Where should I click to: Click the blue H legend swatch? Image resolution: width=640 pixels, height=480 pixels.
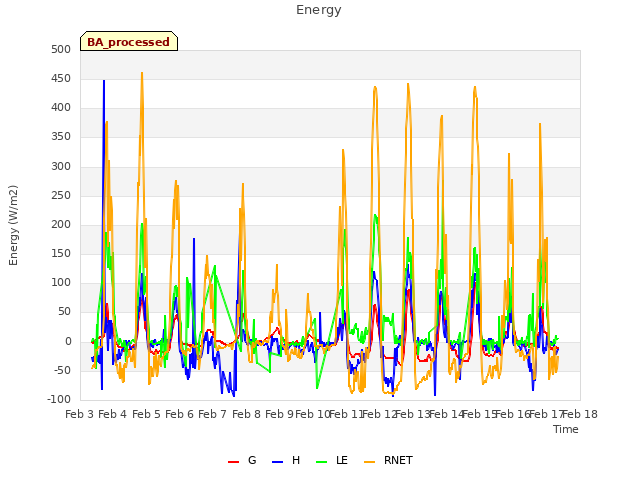point(277,462)
